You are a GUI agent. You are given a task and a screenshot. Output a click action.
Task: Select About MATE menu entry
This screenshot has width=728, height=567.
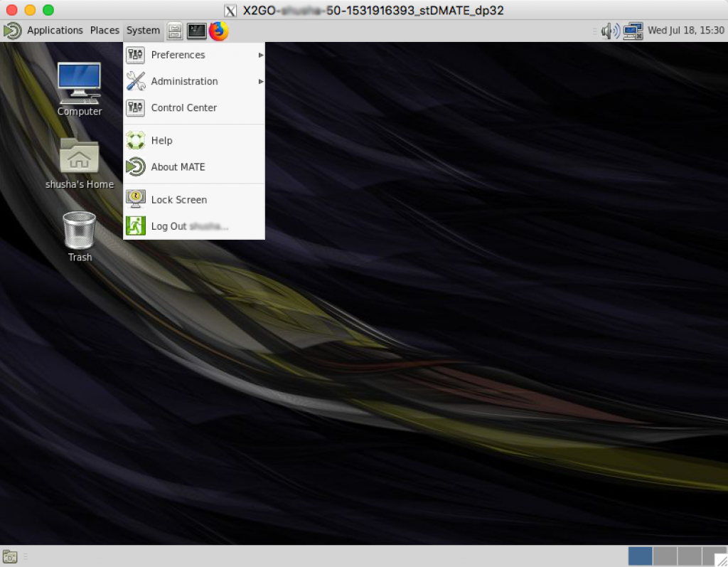178,167
